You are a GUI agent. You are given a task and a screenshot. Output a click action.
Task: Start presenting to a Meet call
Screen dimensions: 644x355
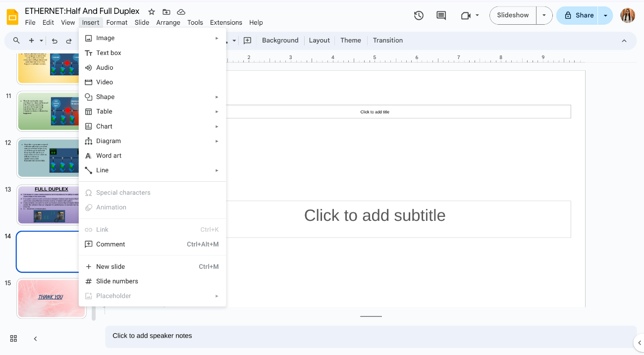tap(466, 15)
